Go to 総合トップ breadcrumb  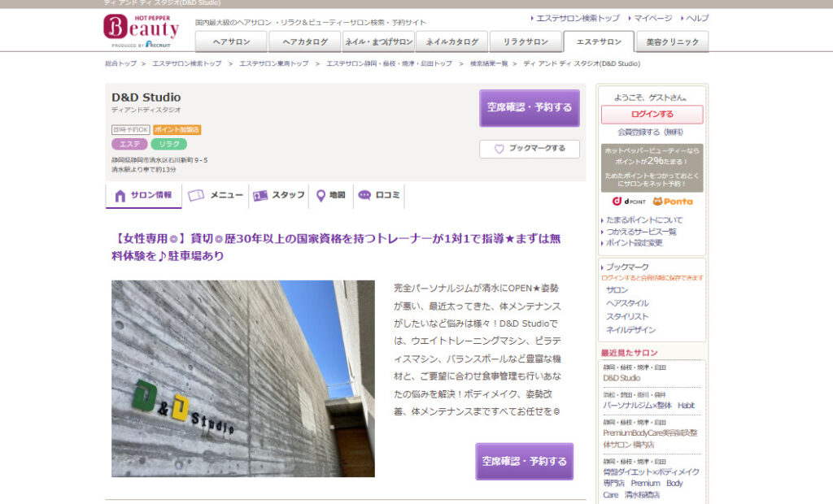tap(120, 63)
